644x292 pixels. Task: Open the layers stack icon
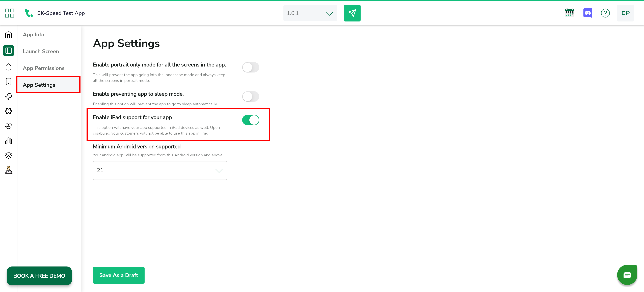(9, 155)
